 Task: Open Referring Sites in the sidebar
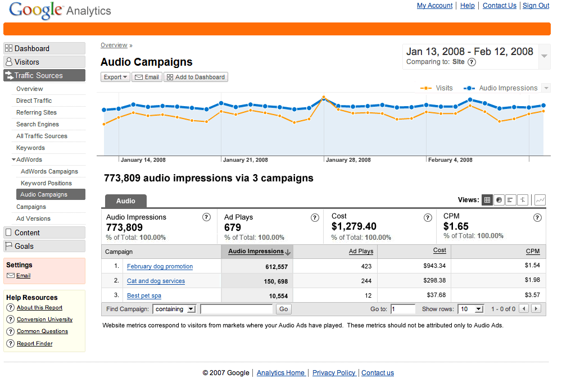click(x=36, y=112)
